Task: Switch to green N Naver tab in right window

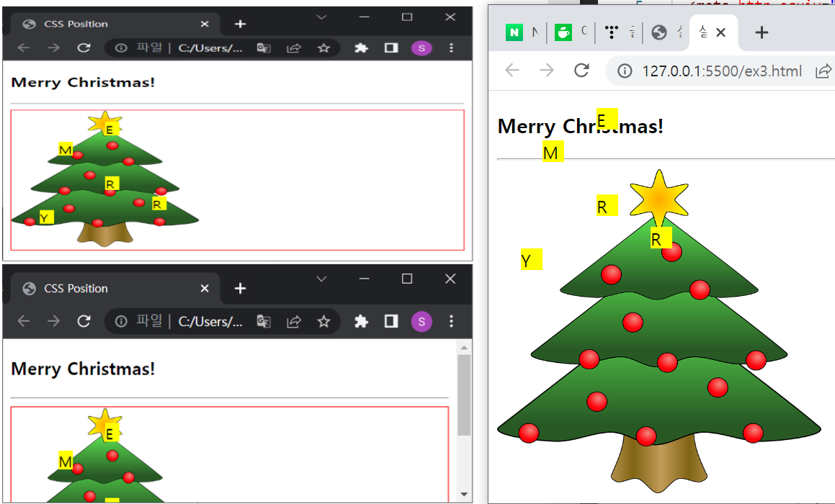Action: point(514,32)
